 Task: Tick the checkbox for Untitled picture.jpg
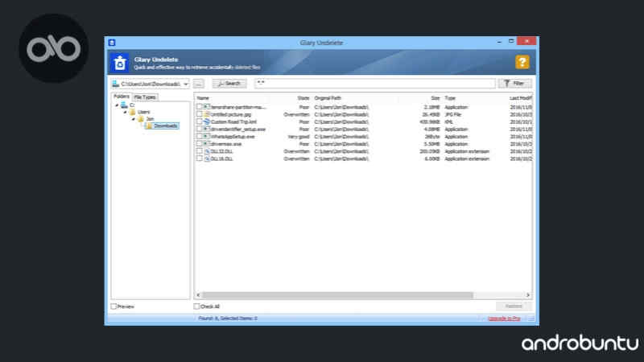[x=199, y=114]
